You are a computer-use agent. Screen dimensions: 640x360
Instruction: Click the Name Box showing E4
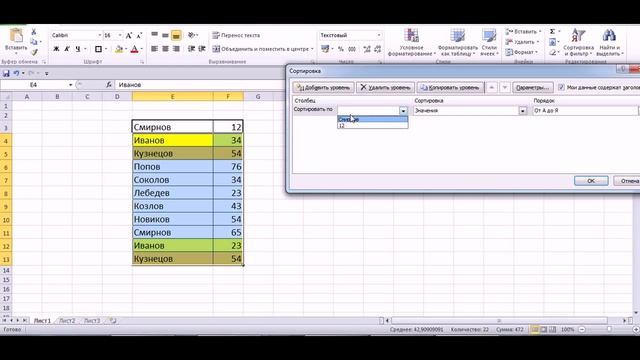pos(33,85)
